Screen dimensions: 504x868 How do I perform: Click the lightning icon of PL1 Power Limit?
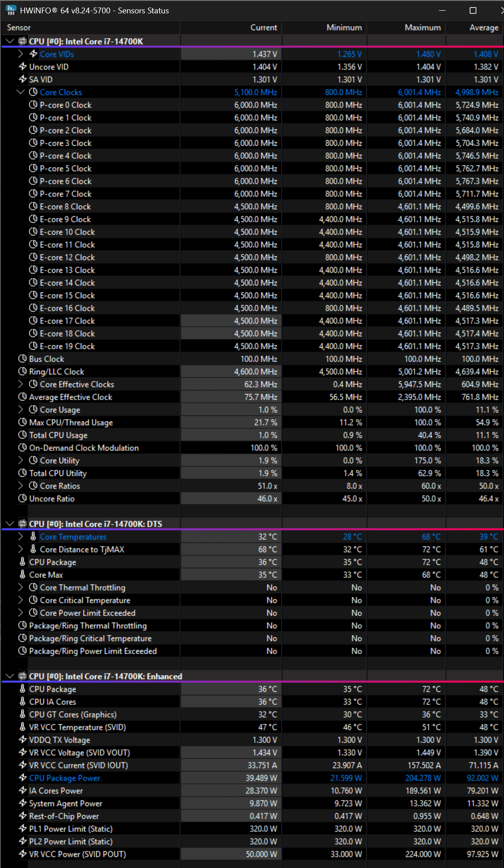click(x=23, y=828)
